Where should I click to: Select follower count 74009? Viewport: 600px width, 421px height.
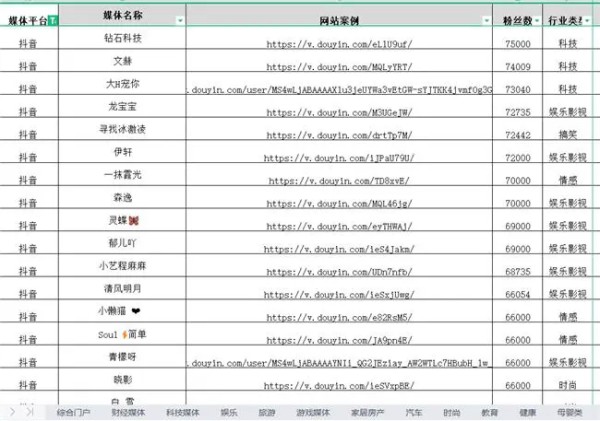tap(518, 67)
